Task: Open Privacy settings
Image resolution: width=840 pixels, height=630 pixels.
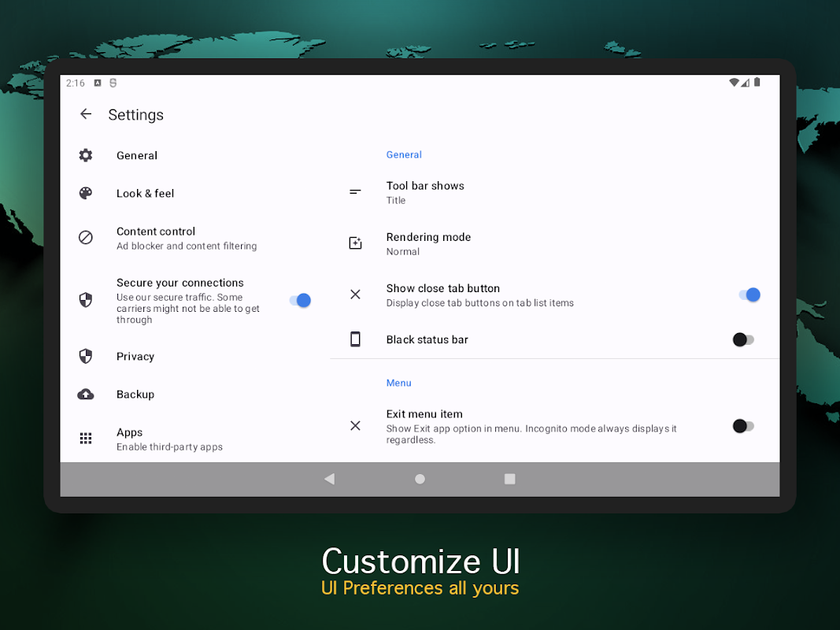Action: coord(195,356)
